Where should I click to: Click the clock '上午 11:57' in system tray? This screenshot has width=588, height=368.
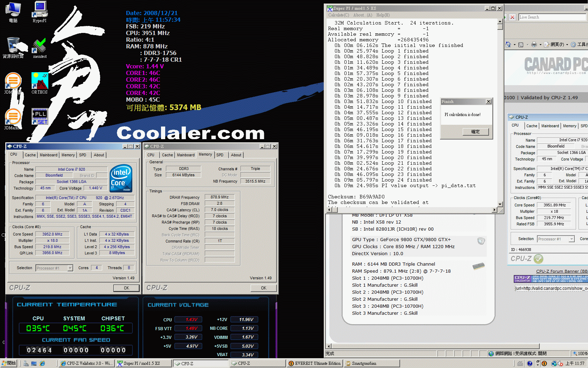[575, 363]
